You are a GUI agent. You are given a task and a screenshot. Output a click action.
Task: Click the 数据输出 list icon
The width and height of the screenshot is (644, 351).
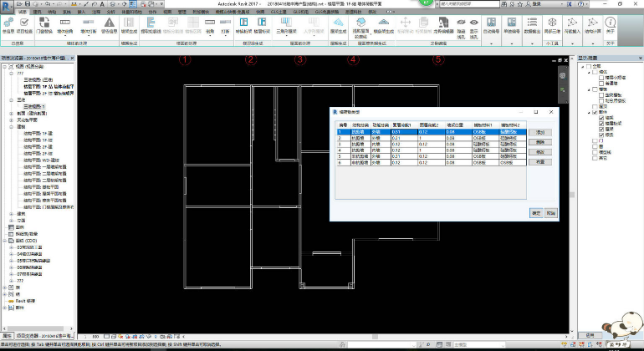[532, 23]
